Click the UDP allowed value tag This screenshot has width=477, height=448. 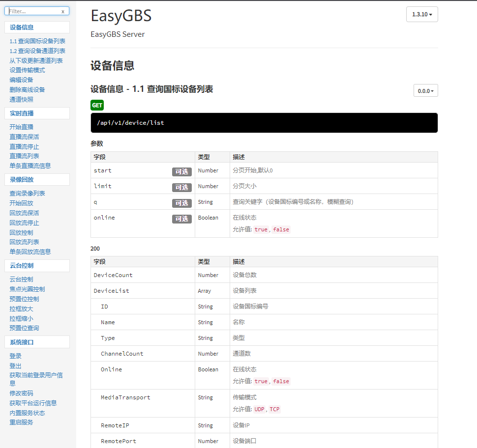click(260, 409)
